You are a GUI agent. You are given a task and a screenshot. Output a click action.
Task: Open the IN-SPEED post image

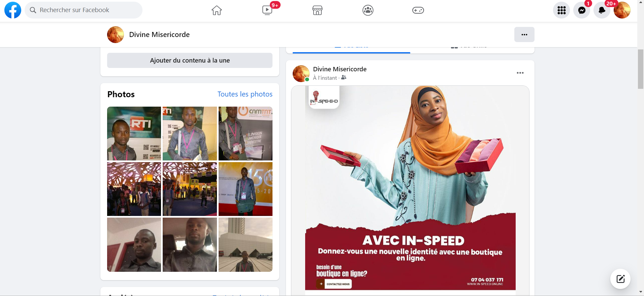410,188
